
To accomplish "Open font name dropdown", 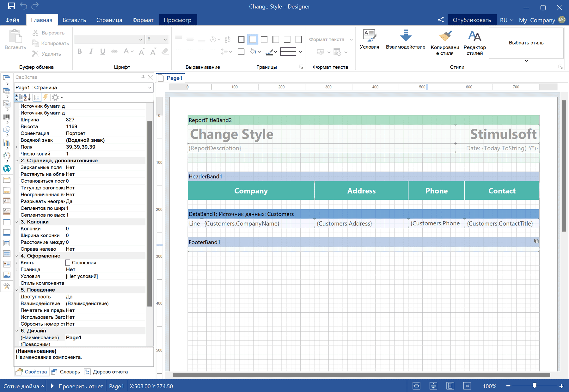I will pos(141,40).
